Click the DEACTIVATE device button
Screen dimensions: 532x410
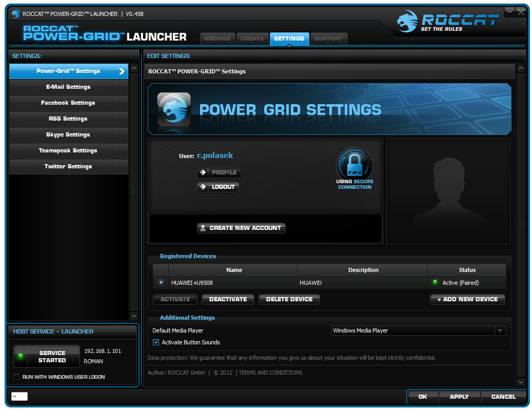(x=228, y=299)
